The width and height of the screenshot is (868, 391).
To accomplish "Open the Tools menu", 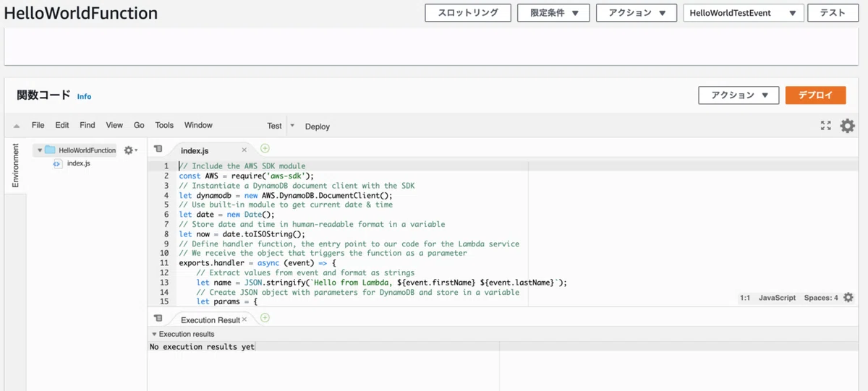I will coord(164,125).
